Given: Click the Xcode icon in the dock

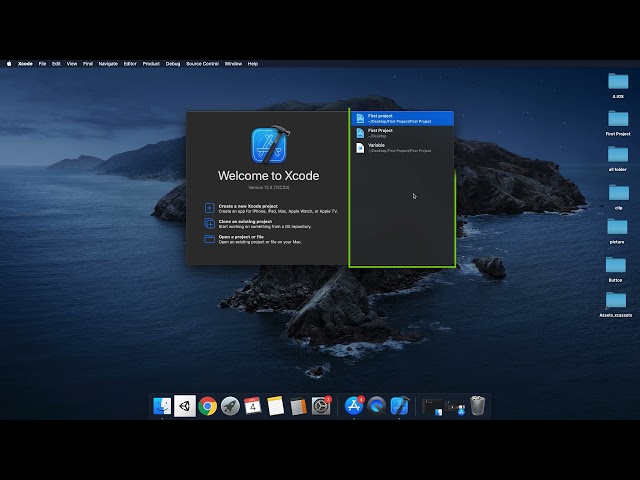Looking at the screenshot, I should (400, 406).
